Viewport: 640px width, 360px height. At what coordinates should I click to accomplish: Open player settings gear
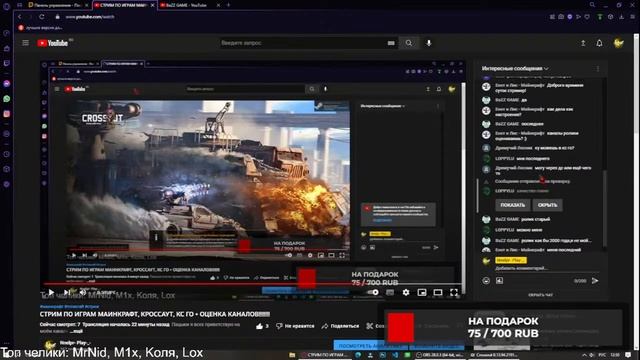tap(406, 292)
